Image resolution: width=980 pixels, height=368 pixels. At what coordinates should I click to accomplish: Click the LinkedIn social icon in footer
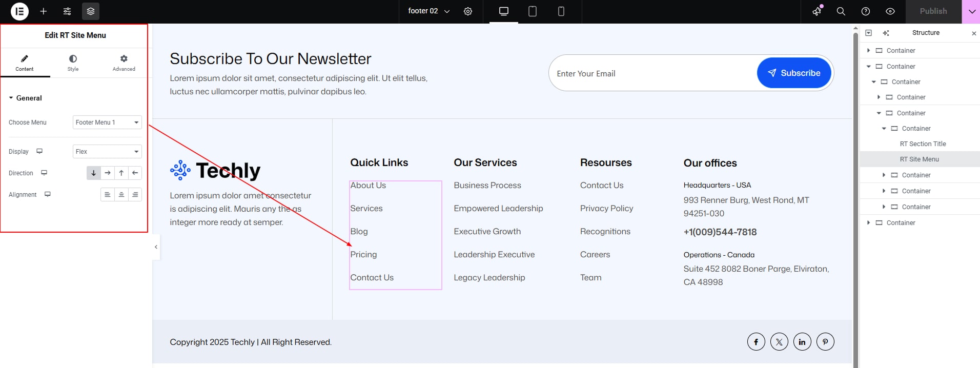coord(802,342)
